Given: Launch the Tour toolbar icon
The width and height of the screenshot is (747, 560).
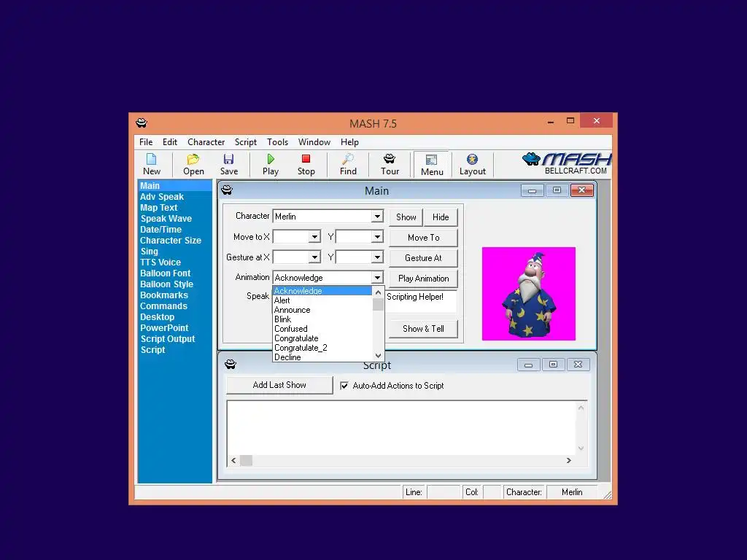Looking at the screenshot, I should (x=390, y=164).
